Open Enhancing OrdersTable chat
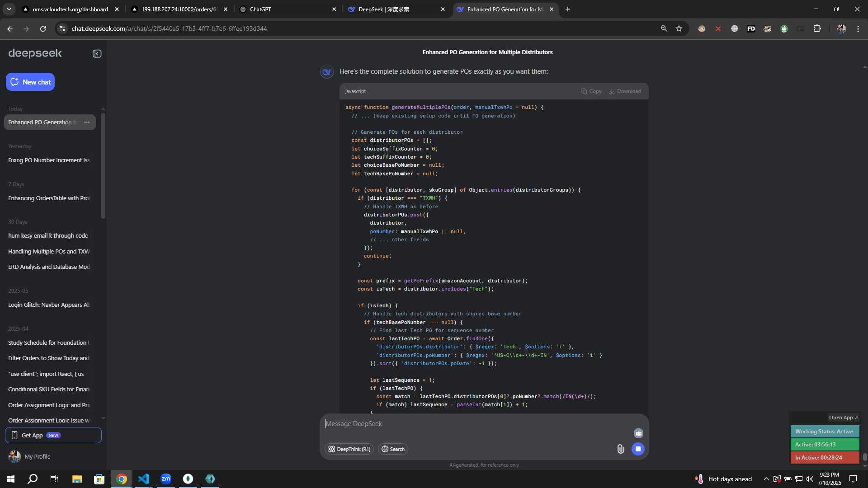868x488 pixels. point(49,198)
